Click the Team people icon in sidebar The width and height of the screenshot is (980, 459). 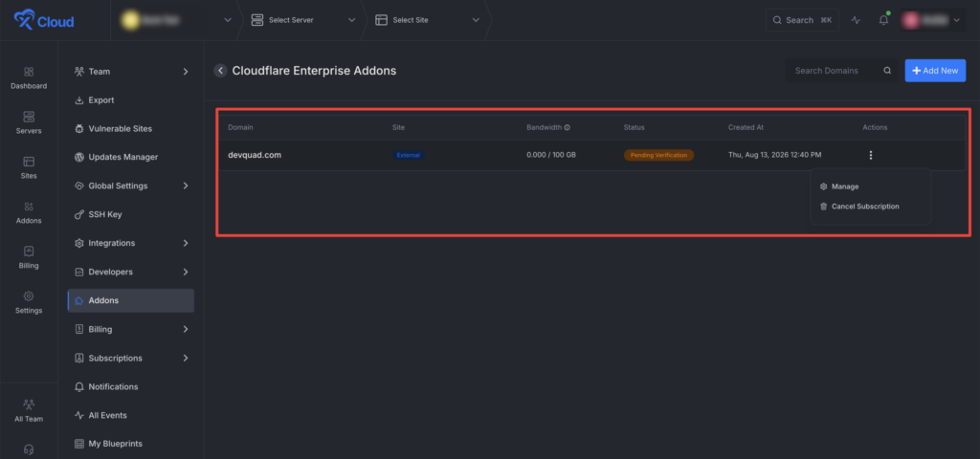tap(79, 71)
